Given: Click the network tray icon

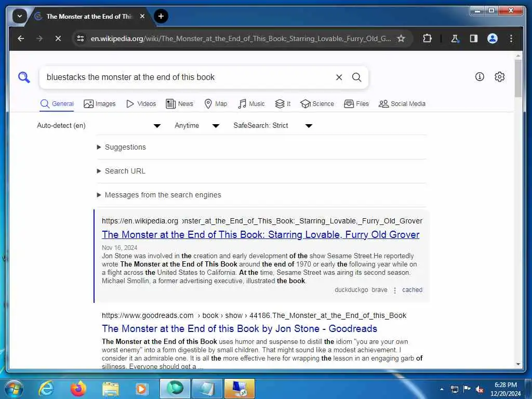Looking at the screenshot, I should (454, 389).
